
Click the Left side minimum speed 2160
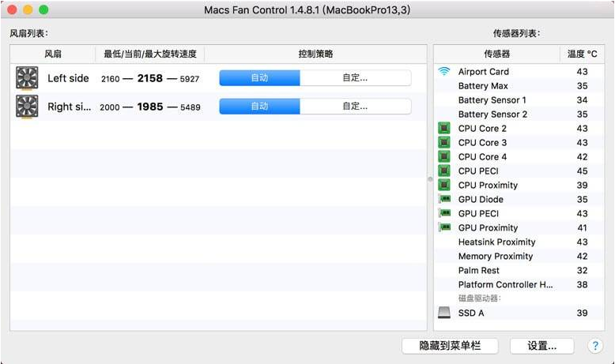pos(110,79)
